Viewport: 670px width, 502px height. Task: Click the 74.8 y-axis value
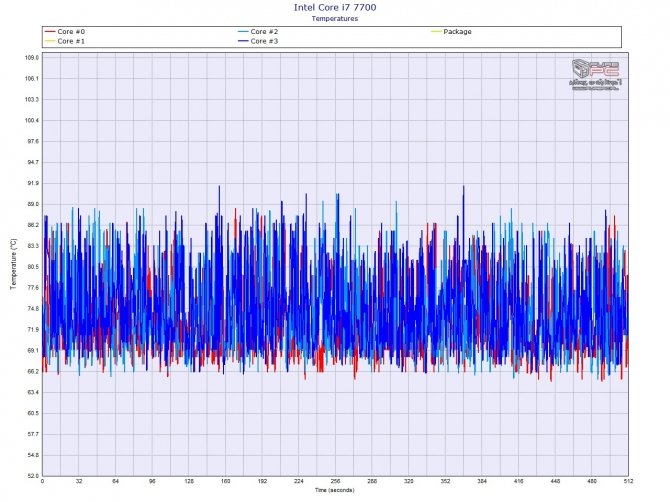pos(33,309)
